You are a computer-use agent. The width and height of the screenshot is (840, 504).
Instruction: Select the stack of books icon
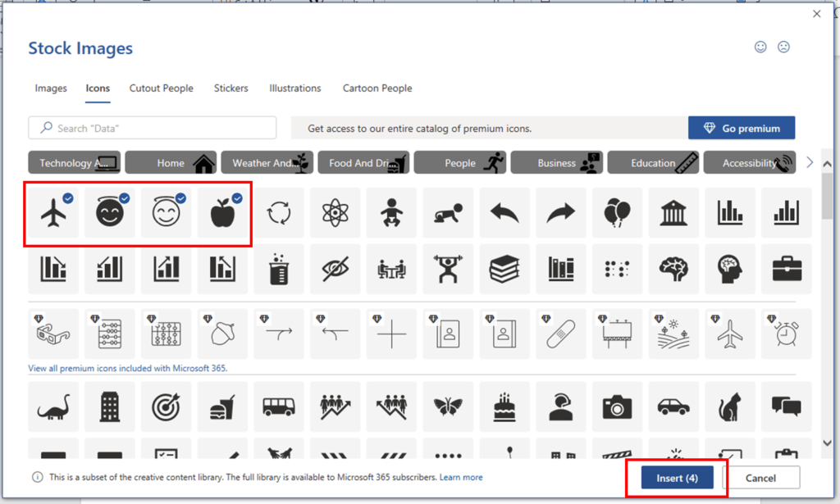[x=504, y=269]
